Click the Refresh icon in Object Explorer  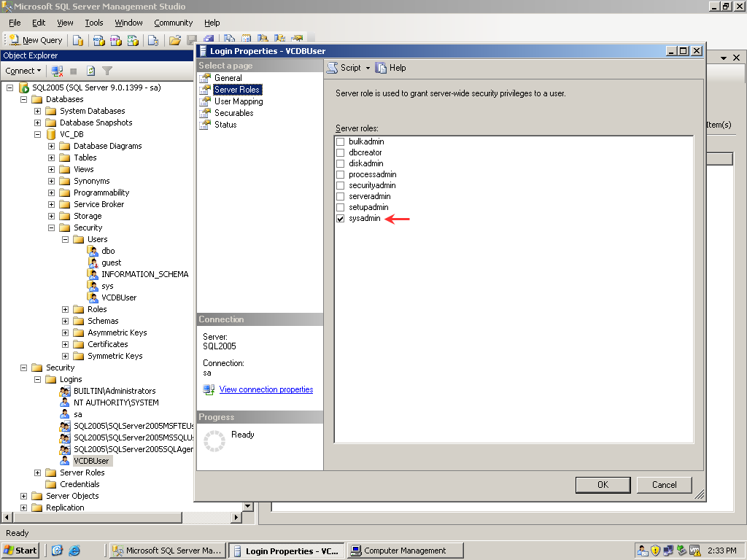pyautogui.click(x=90, y=71)
